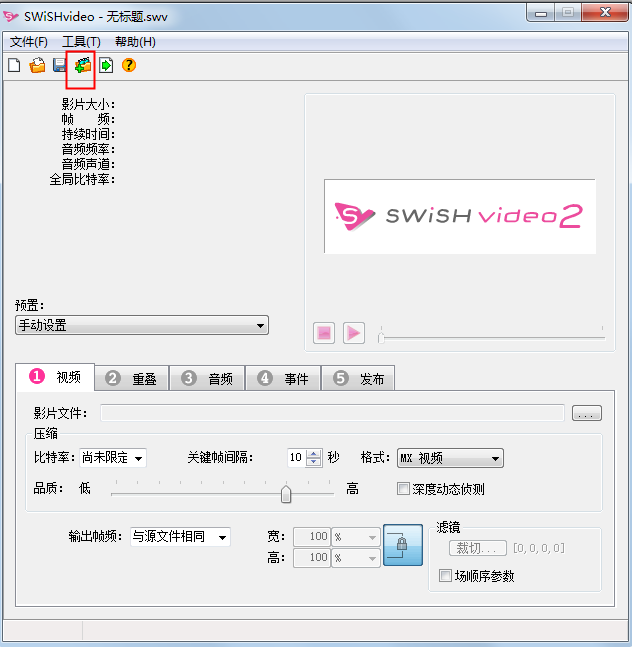Enable the 深度动态侦测 checkbox
Image resolution: width=632 pixels, height=647 pixels.
coord(441,489)
